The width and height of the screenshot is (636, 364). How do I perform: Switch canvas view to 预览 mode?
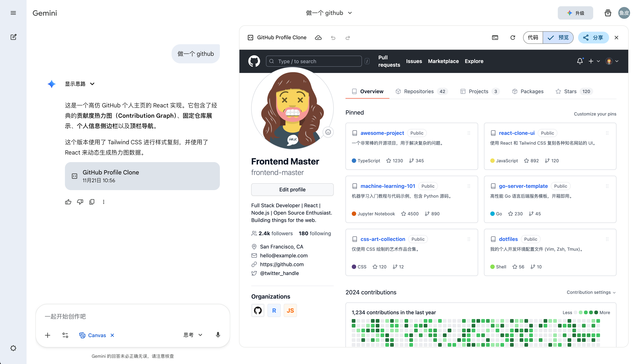click(558, 38)
